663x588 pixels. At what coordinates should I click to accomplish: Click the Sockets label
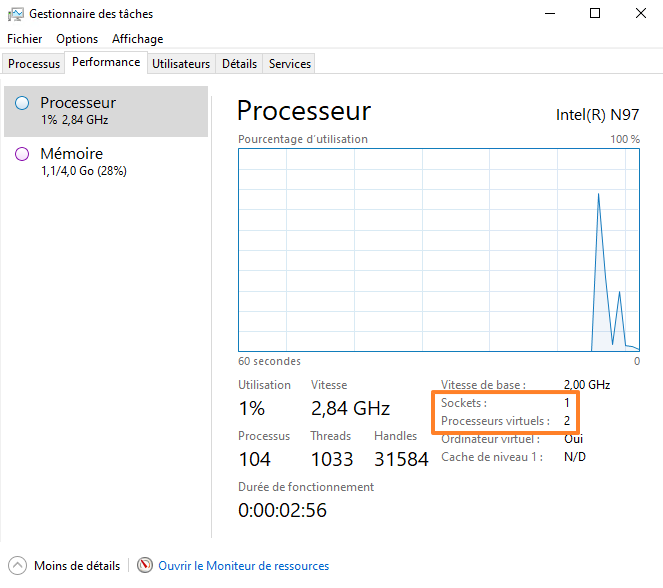[464, 403]
